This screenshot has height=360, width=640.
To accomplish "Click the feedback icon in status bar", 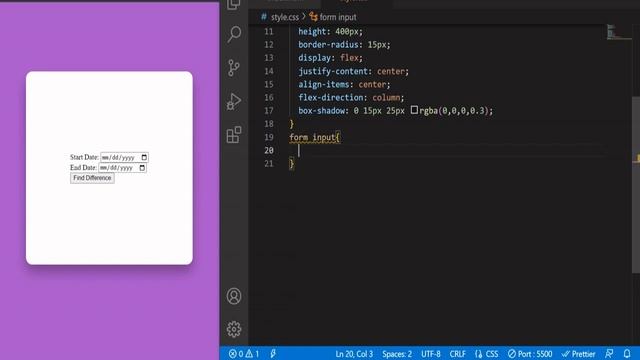I will coord(609,354).
